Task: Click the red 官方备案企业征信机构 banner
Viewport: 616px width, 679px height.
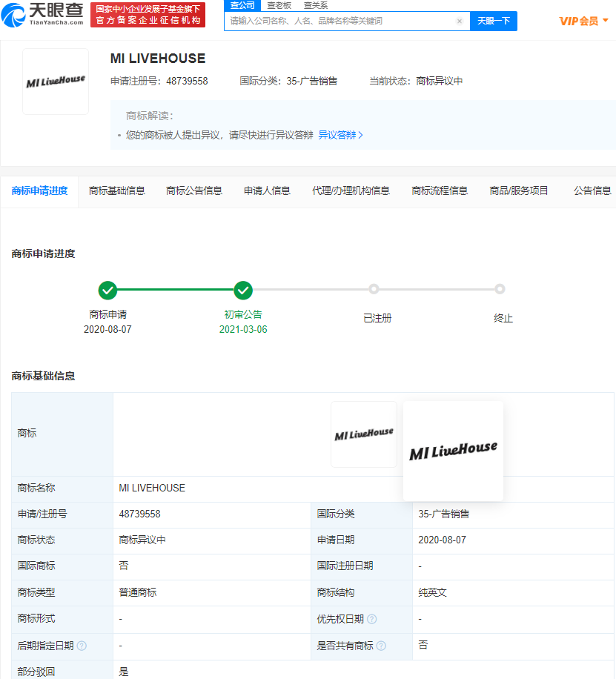Action: (148, 15)
